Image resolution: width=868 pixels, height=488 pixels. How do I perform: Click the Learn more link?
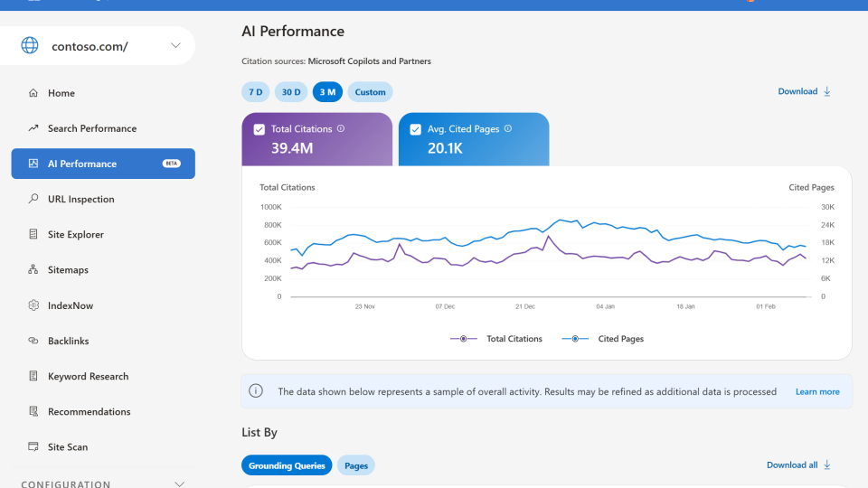pos(817,391)
